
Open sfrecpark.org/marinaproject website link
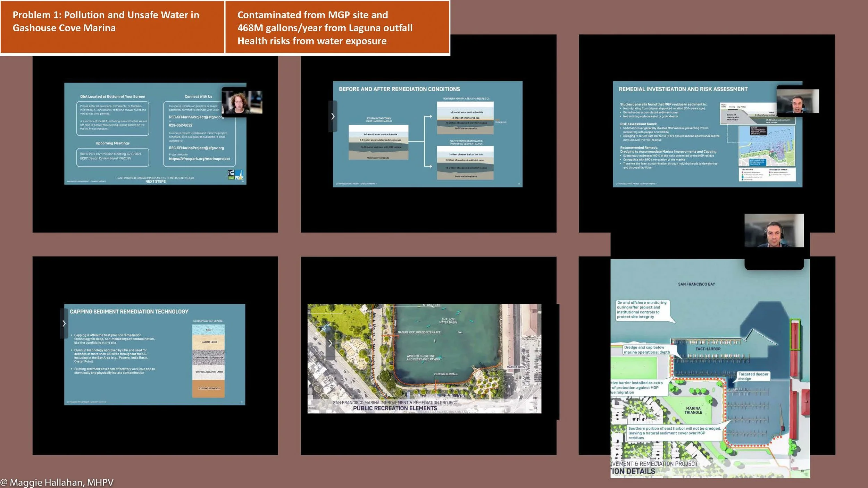[x=199, y=159]
